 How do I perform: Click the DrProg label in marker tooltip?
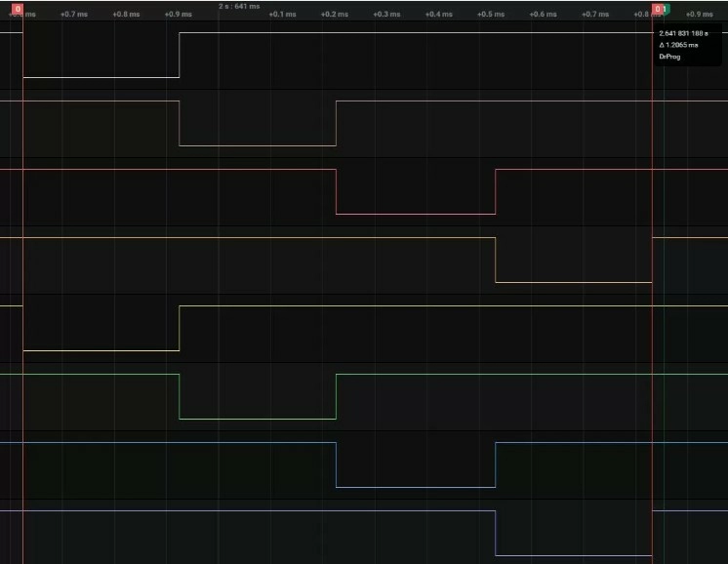[670, 57]
